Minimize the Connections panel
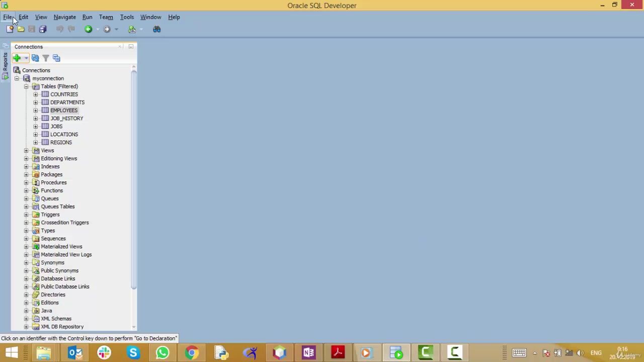644x362 pixels. coord(131,47)
